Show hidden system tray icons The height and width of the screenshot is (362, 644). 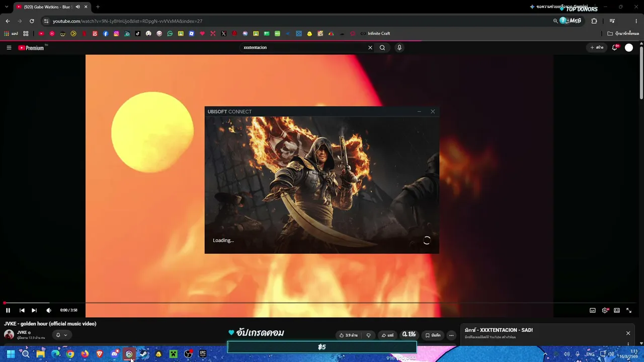pos(545,354)
